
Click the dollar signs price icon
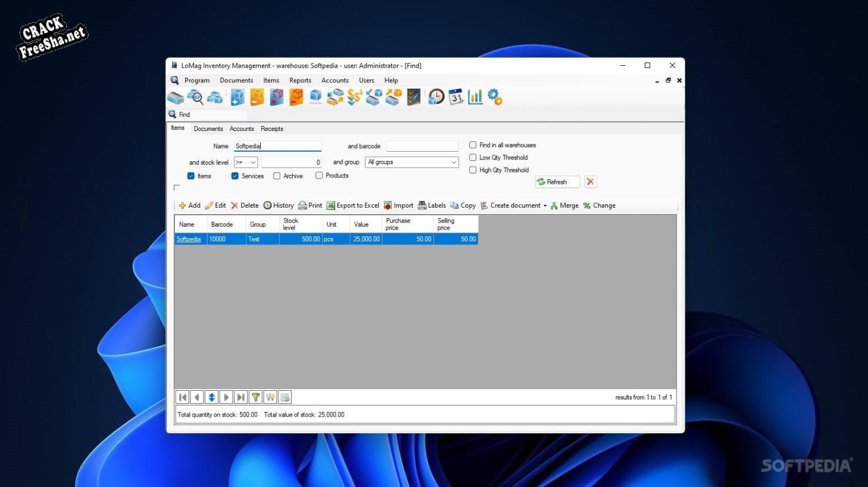click(355, 98)
